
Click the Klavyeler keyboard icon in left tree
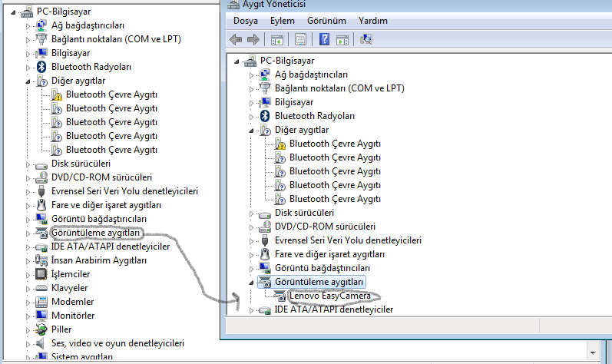click(x=41, y=288)
